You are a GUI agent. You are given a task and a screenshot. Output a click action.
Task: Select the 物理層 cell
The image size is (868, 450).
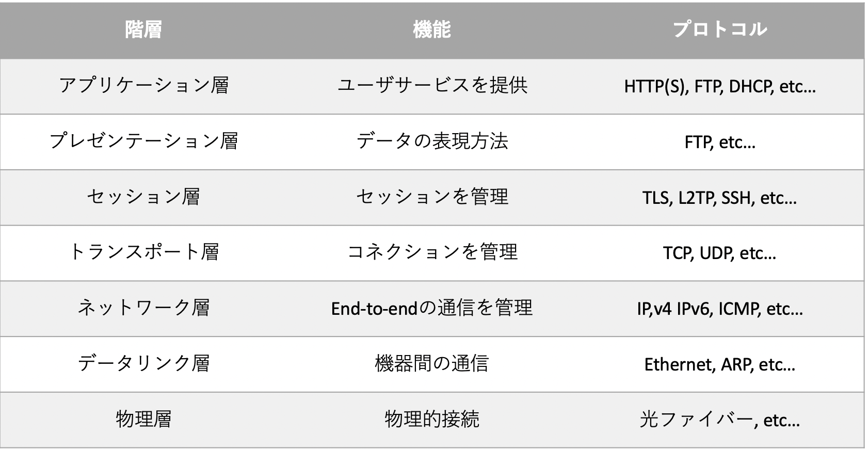[x=144, y=420]
